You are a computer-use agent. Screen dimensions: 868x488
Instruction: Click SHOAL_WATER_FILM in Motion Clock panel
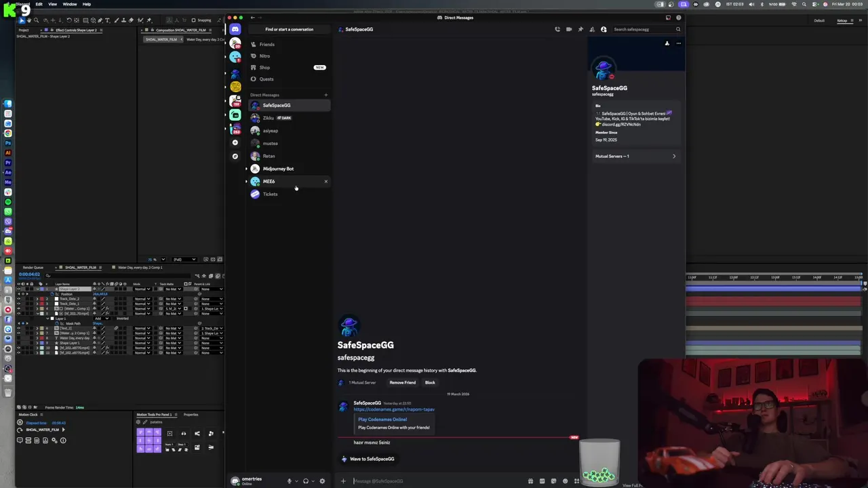(43, 430)
